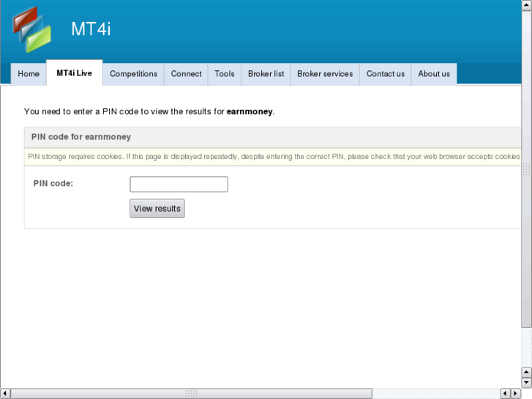Click the scroll up arrow near the bottom right

point(526,372)
